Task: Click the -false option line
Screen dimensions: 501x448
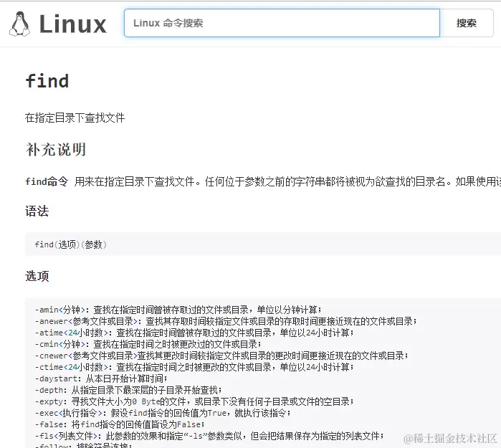Action: click(120, 424)
